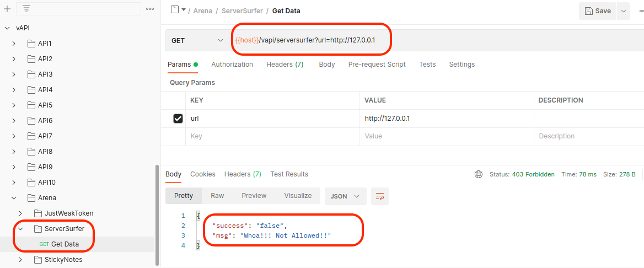
Task: Expand the Save options arrow
Action: click(624, 11)
